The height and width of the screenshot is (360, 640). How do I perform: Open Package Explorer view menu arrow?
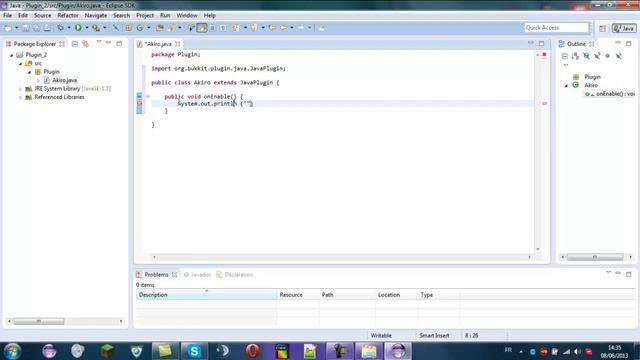pyautogui.click(x=99, y=42)
